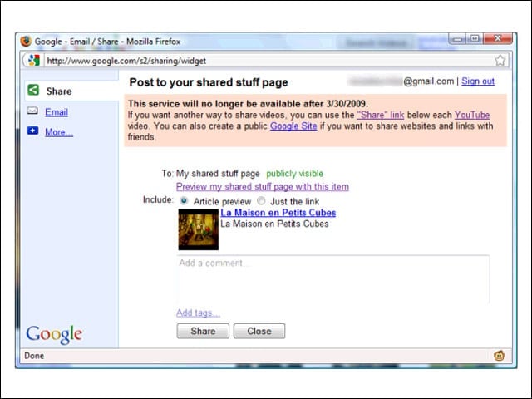This screenshot has width=532, height=399.
Task: Click the green Share icon in the sidebar
Action: pyautogui.click(x=33, y=91)
